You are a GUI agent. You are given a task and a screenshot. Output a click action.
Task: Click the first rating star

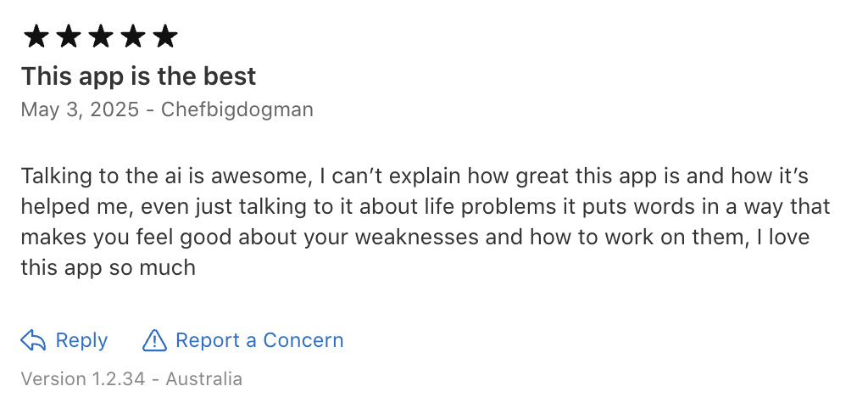click(x=36, y=36)
